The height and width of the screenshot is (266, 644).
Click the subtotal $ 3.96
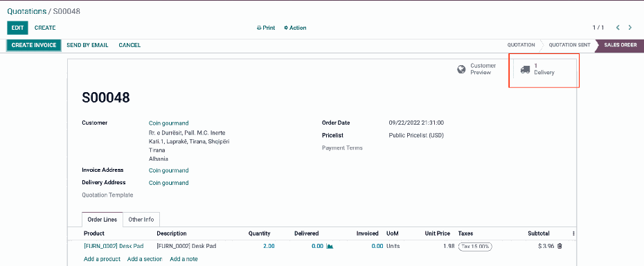pos(546,247)
